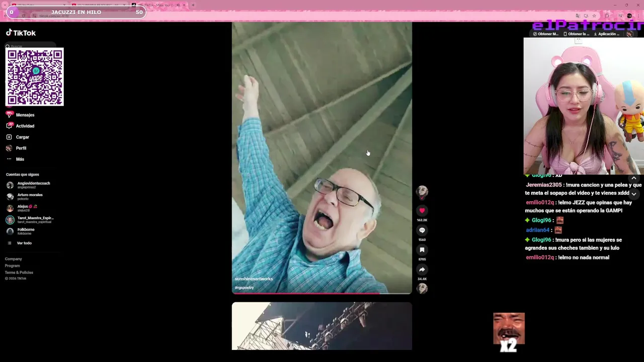Click the emilio012q message about GAMPI
Image resolution: width=644 pixels, height=362 pixels.
point(579,207)
